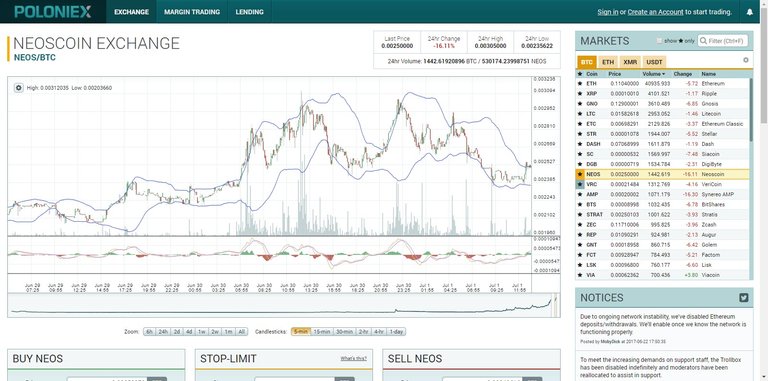Open the notifications bell icon

(749, 12)
